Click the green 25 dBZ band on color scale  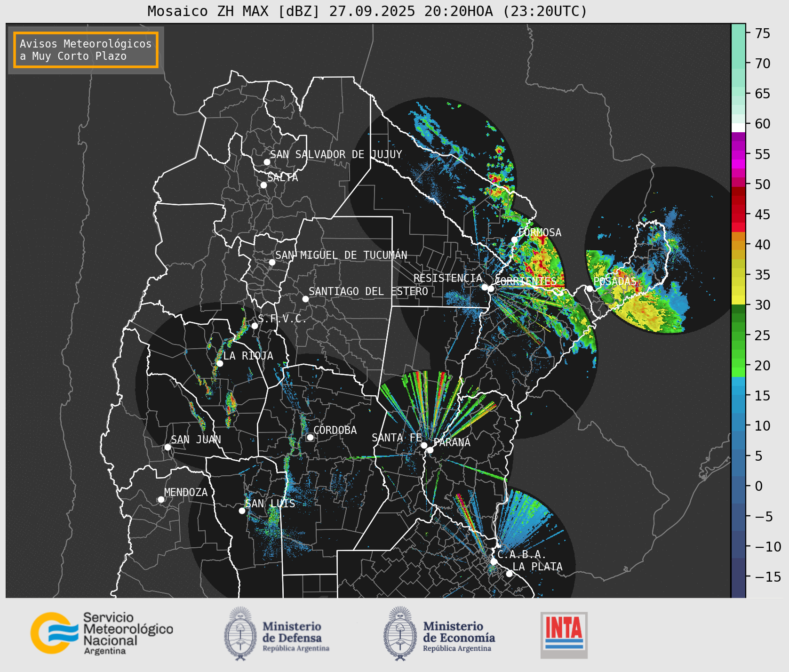click(738, 336)
